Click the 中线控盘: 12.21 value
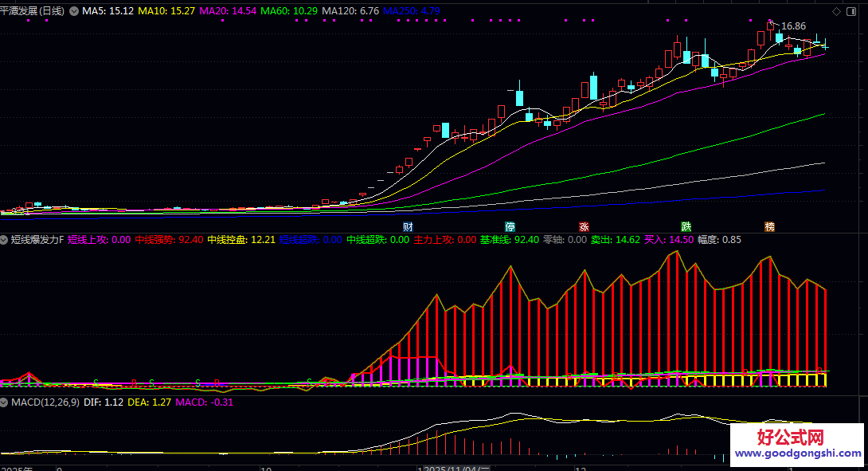 coord(241,240)
